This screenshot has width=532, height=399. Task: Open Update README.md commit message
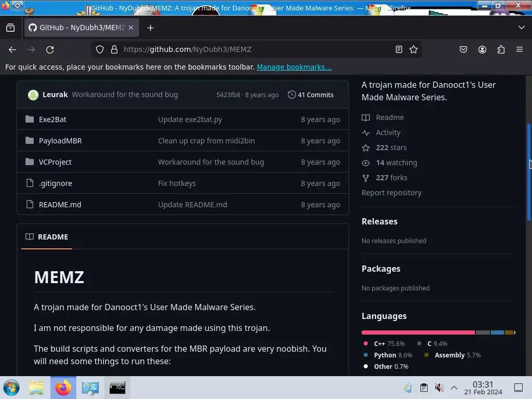click(x=193, y=205)
